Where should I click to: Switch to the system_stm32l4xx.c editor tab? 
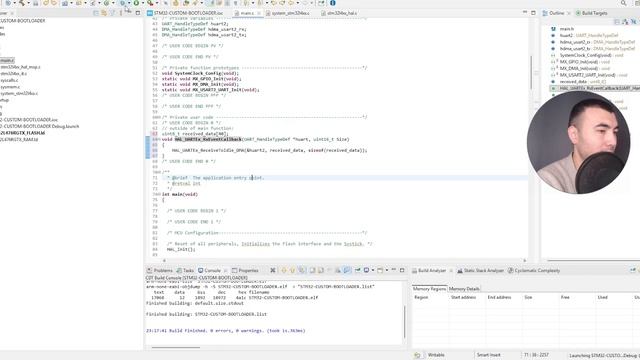click(x=287, y=13)
